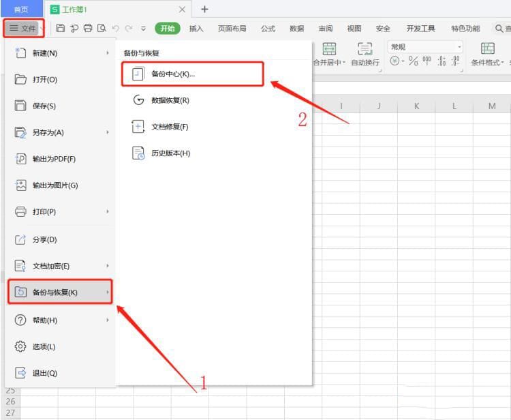Click the currency format icon
511x420 pixels.
[x=394, y=61]
